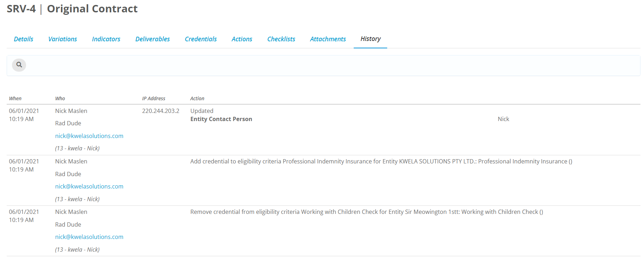Switch to the Actions tab
Screen dimensions: 644x258
click(x=242, y=39)
